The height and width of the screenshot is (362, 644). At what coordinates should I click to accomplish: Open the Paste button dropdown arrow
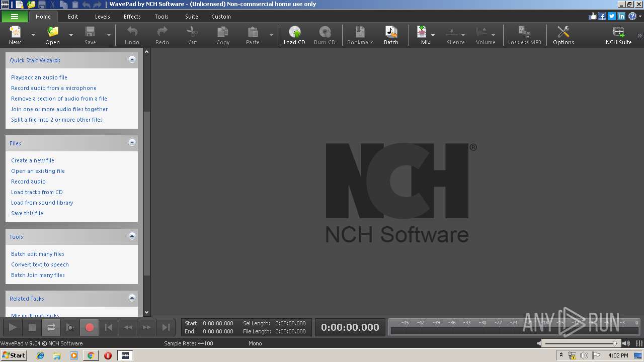coord(271,35)
